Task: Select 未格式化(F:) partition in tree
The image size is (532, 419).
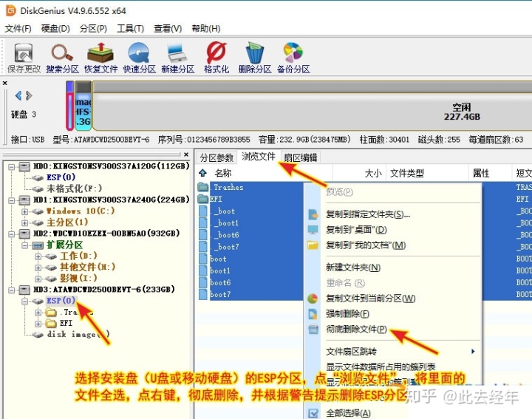Action: point(74,188)
